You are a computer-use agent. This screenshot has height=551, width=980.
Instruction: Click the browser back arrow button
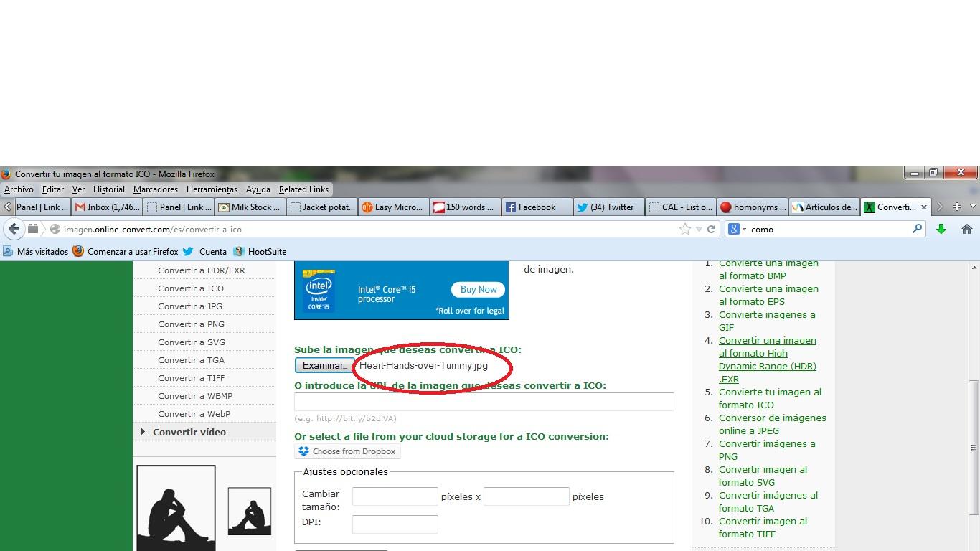[x=14, y=230]
